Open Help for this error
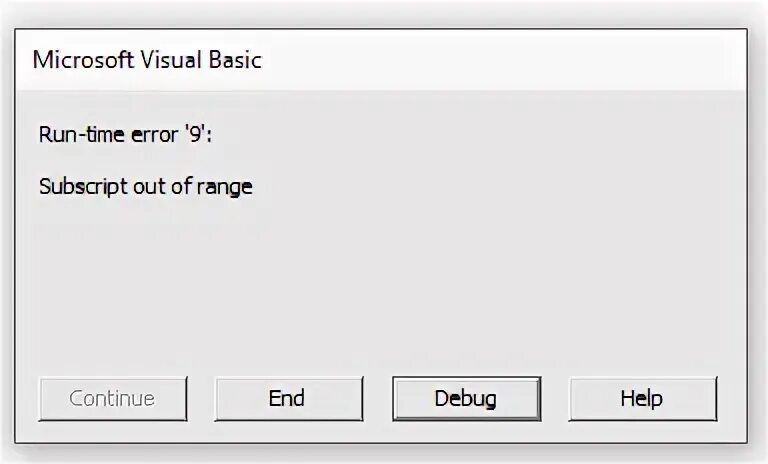768x464 pixels. coord(642,398)
